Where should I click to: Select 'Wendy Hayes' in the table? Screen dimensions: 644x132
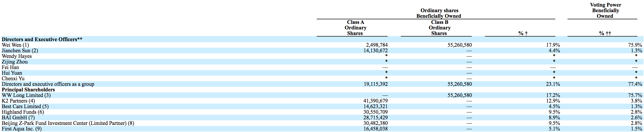17,56
